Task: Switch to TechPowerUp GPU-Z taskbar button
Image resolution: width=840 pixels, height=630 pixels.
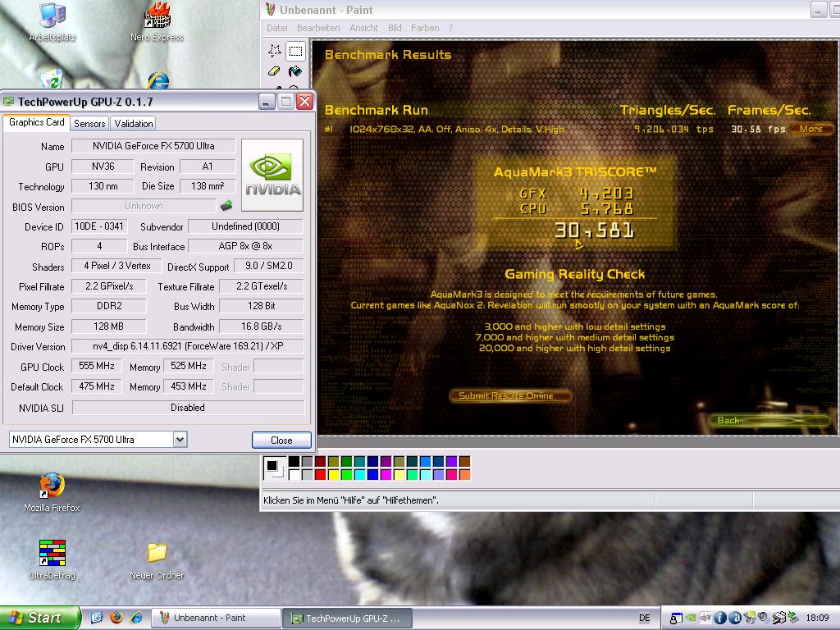Action: pyautogui.click(x=347, y=618)
